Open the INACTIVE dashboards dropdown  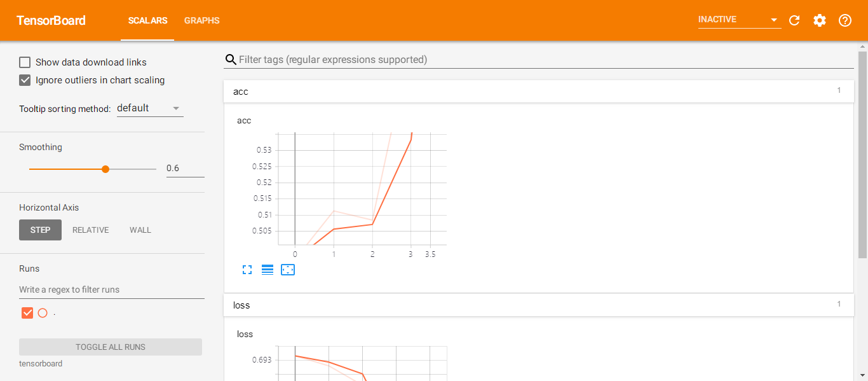(x=740, y=20)
